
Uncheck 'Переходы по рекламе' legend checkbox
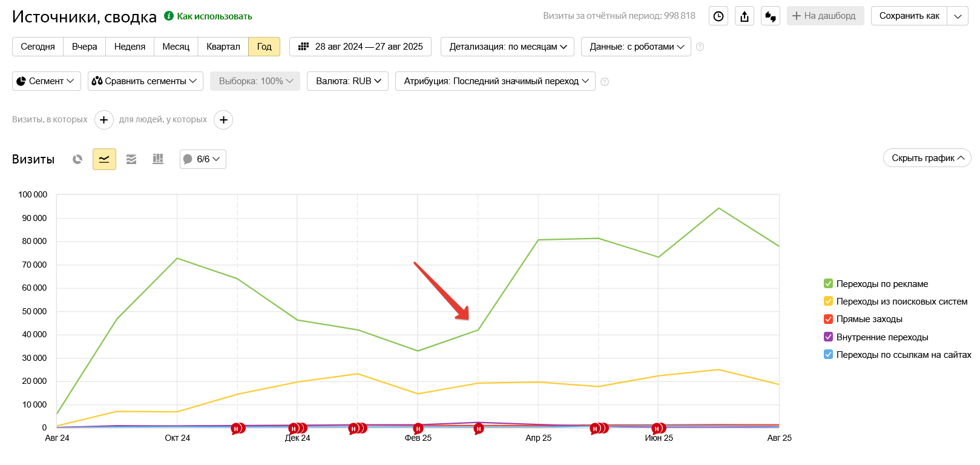[x=828, y=284]
